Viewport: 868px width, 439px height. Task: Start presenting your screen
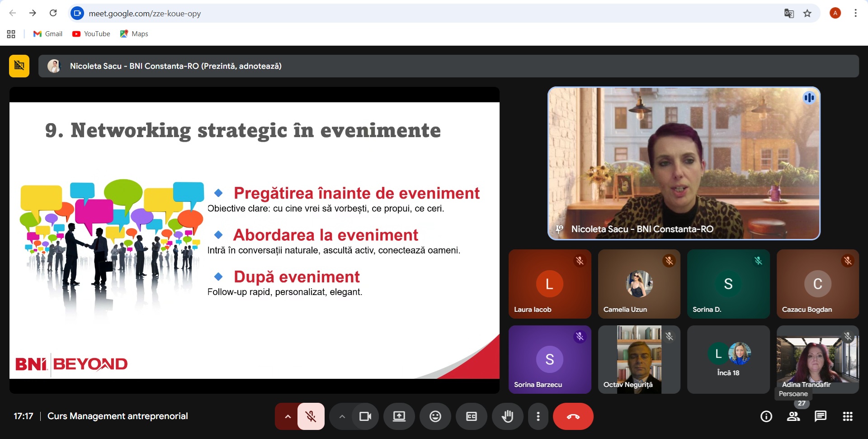[x=399, y=416]
